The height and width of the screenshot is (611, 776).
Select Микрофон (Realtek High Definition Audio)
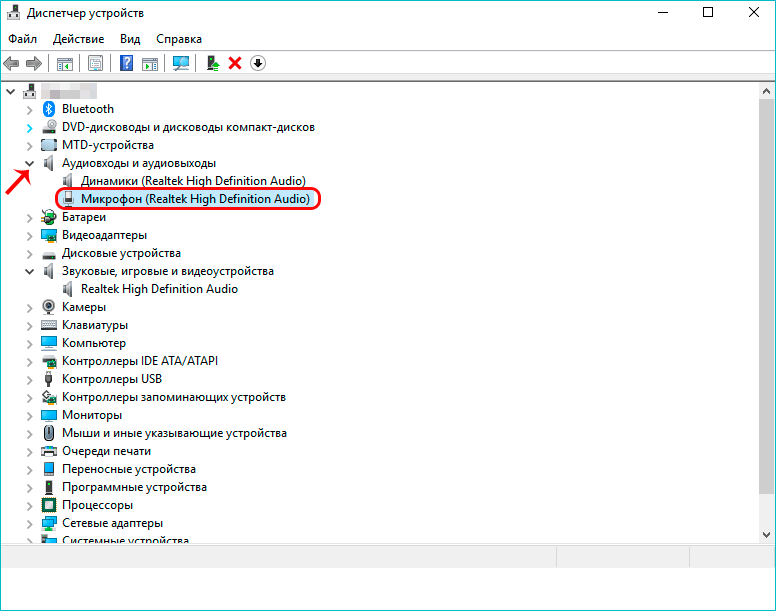pyautogui.click(x=195, y=199)
